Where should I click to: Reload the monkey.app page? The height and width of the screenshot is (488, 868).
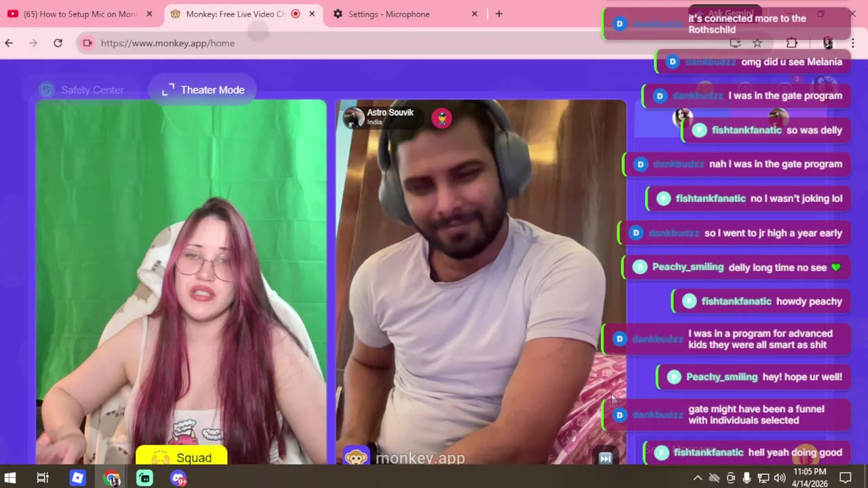tap(58, 43)
